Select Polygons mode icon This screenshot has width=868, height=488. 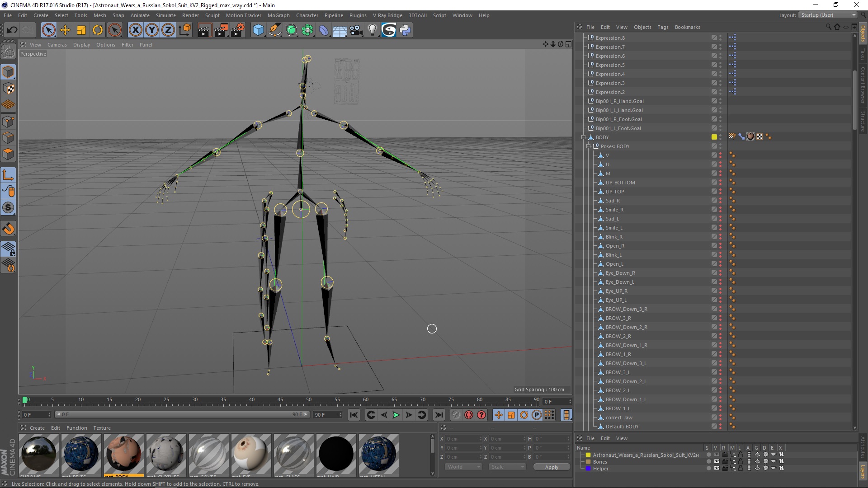[x=8, y=154]
